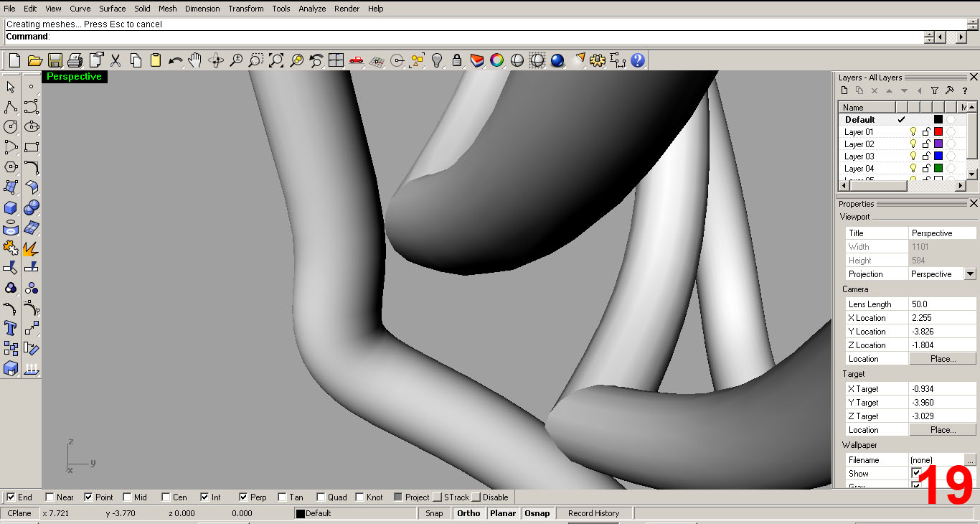Click the Zoom Extents icon

276,60
